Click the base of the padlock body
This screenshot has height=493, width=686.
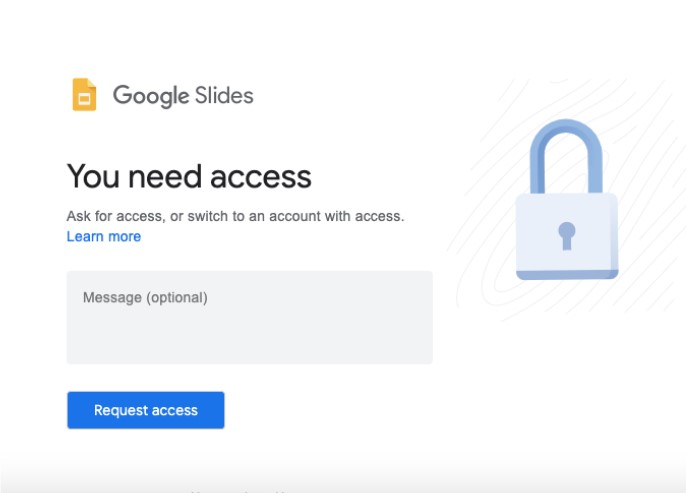point(567,271)
